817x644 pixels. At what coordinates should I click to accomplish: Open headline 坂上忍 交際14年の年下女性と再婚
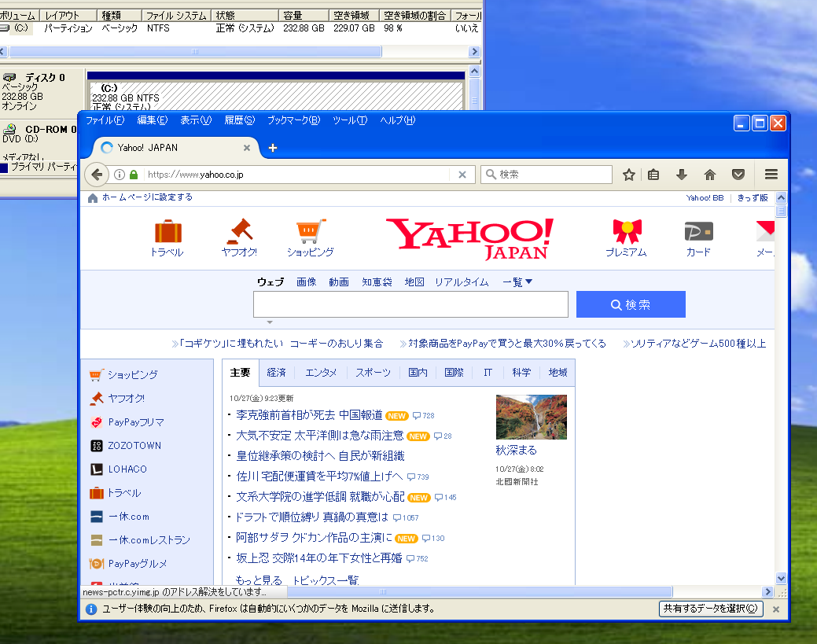click(x=319, y=558)
